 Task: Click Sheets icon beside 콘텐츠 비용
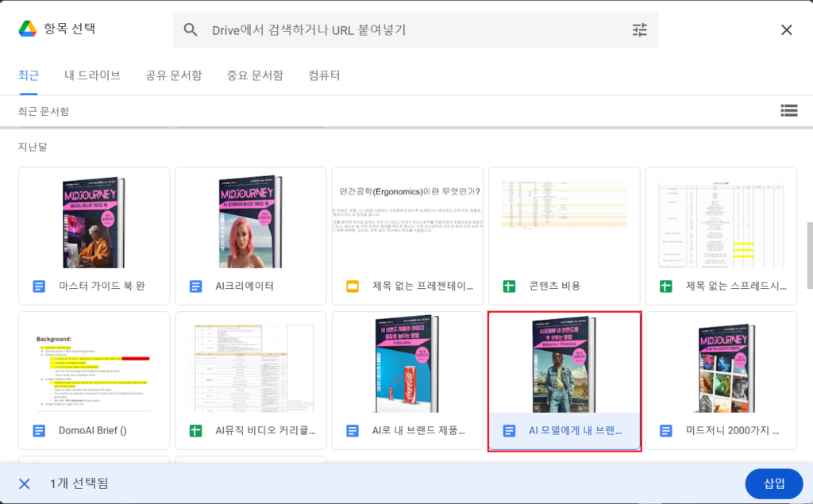509,286
